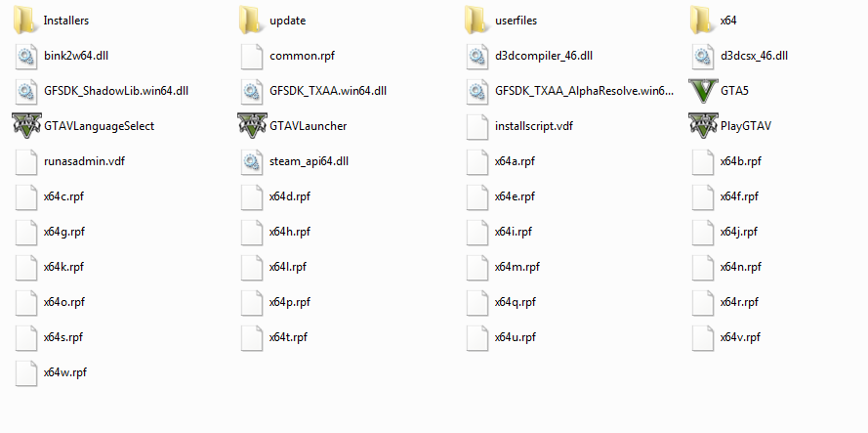Viewport: 868px width, 433px height.
Task: Click the x64w.rpf file
Action: click(52, 372)
